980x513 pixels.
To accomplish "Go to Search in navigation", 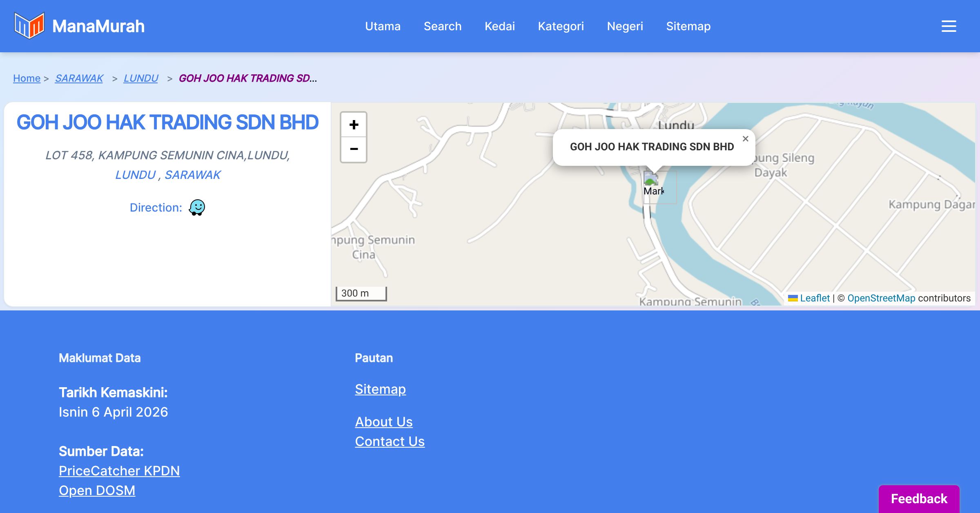I will [443, 26].
